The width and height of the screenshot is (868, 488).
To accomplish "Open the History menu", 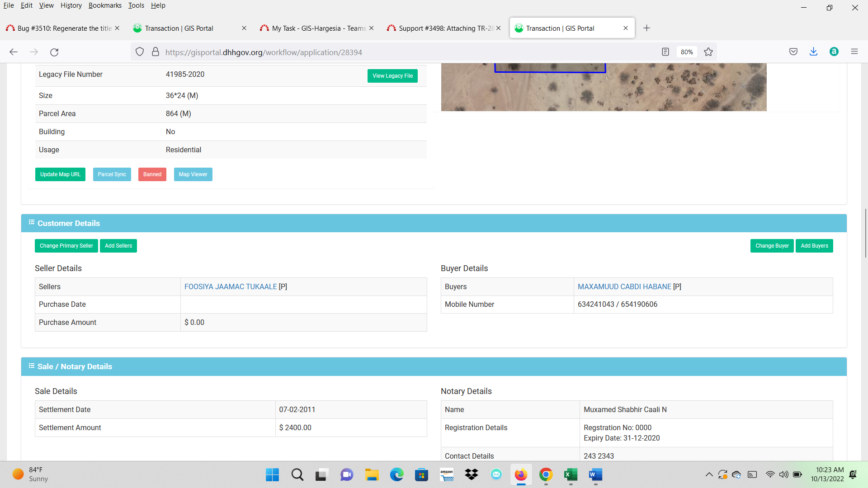I will click(x=71, y=5).
